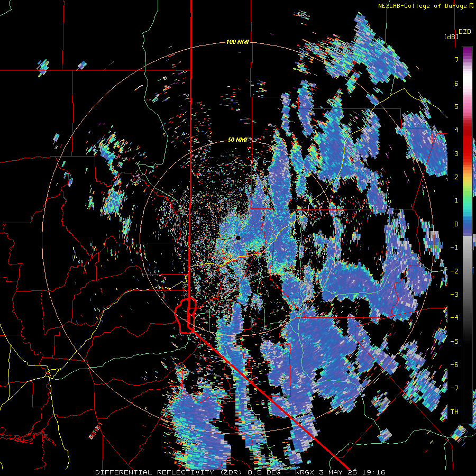Viewport: 476px width, 476px height.
Task: Click the '[dB]' units label
Action: tap(452, 36)
